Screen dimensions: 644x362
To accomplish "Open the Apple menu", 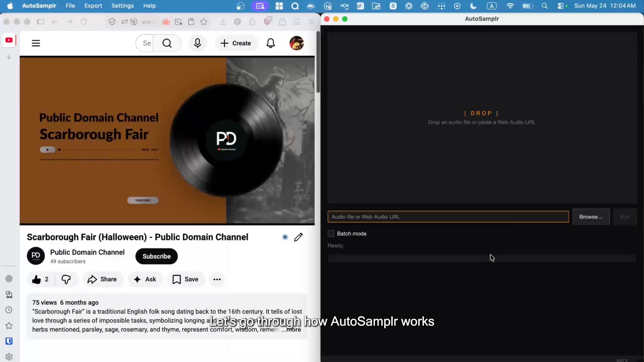I will click(x=10, y=6).
